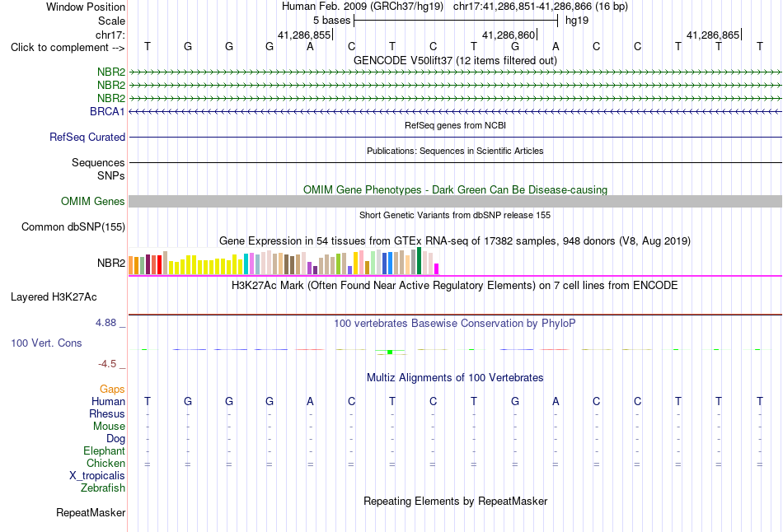Screen dimensions: 783x532
Task: Select the Zebrafish species row label
Action: tap(103, 488)
